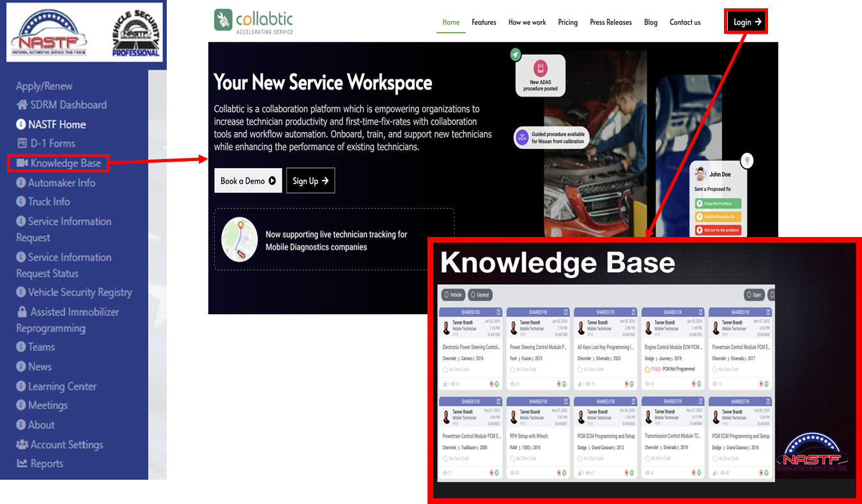The height and width of the screenshot is (504, 862).
Task: Open 'Electronic Power Steering Control...' card title
Action: tap(471, 347)
